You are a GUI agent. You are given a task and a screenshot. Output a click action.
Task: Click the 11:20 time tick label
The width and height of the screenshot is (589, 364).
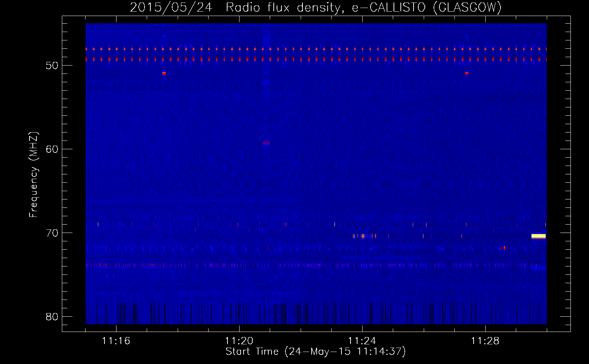click(239, 341)
